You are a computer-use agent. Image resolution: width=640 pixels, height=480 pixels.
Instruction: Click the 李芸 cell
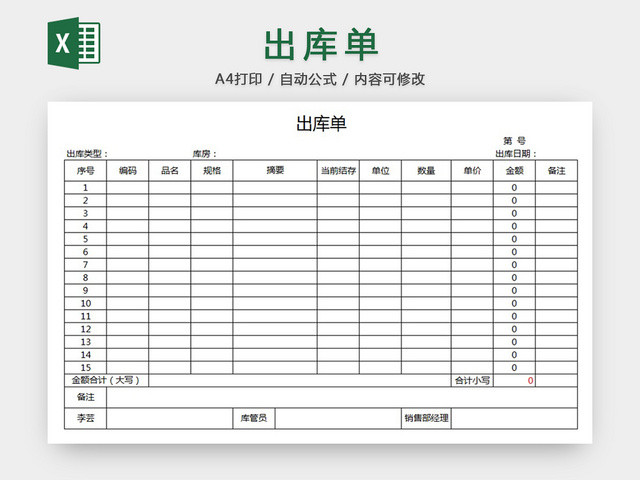[x=85, y=418]
